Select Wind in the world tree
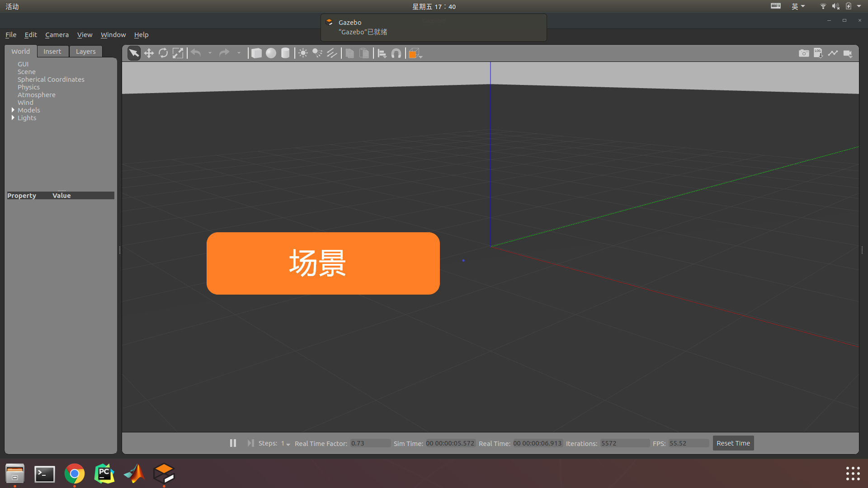Screen dimensions: 868x488 pos(25,103)
